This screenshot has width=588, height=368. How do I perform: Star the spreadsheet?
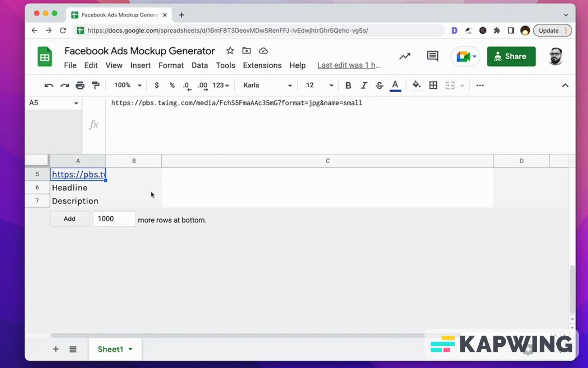[x=230, y=51]
